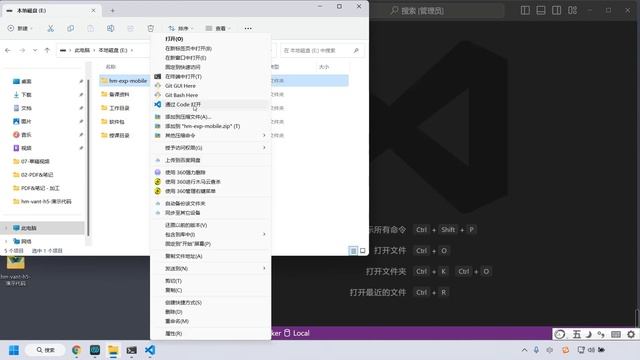
Task: Open File Explorer from the taskbar
Action: click(x=113, y=350)
